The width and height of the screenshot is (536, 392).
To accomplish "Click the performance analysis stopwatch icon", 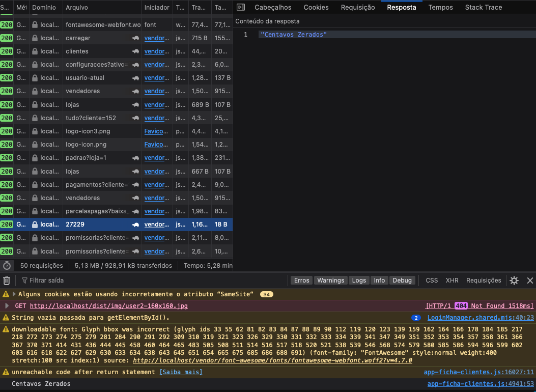I will [x=7, y=265].
